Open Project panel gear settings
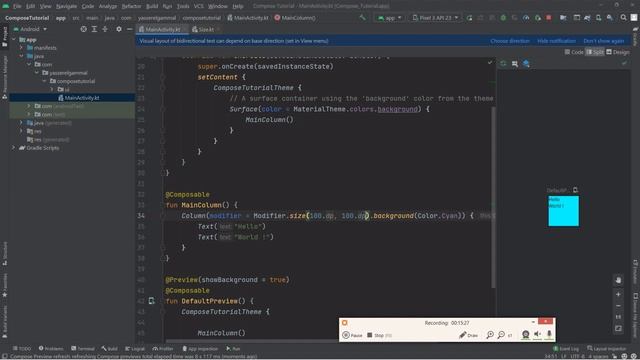 click(x=119, y=29)
